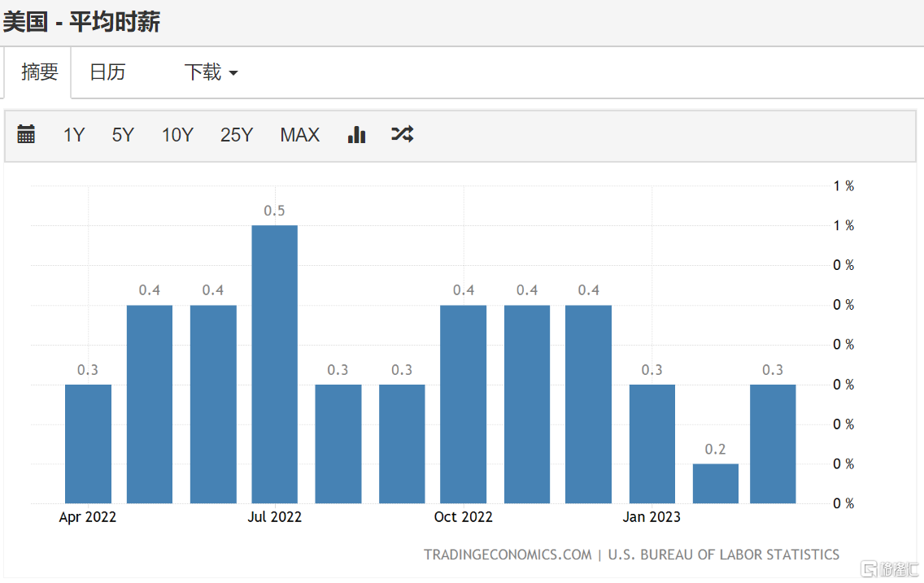
Task: Switch to the 摘要 tab
Action: [x=39, y=72]
